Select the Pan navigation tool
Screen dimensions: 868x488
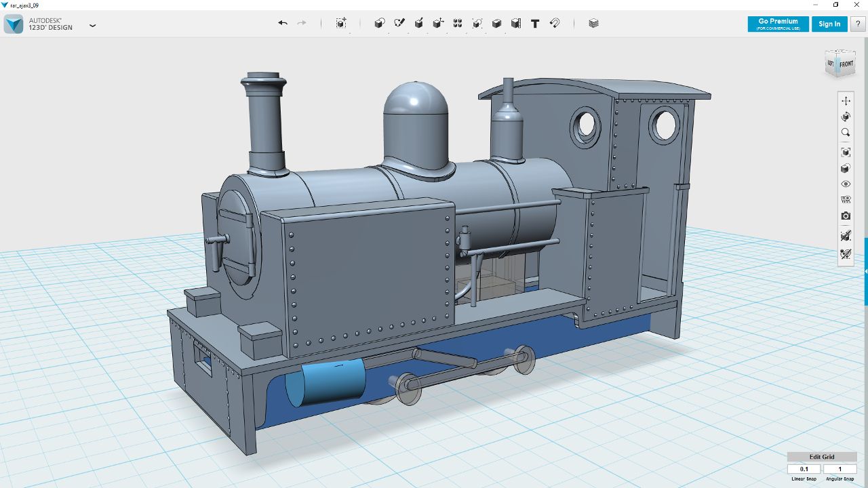(846, 100)
